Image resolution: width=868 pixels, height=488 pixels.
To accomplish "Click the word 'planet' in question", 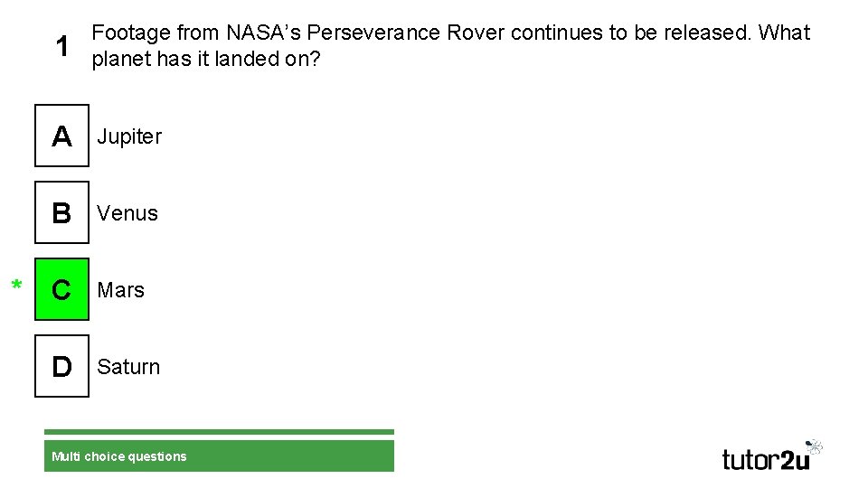I will [x=118, y=59].
